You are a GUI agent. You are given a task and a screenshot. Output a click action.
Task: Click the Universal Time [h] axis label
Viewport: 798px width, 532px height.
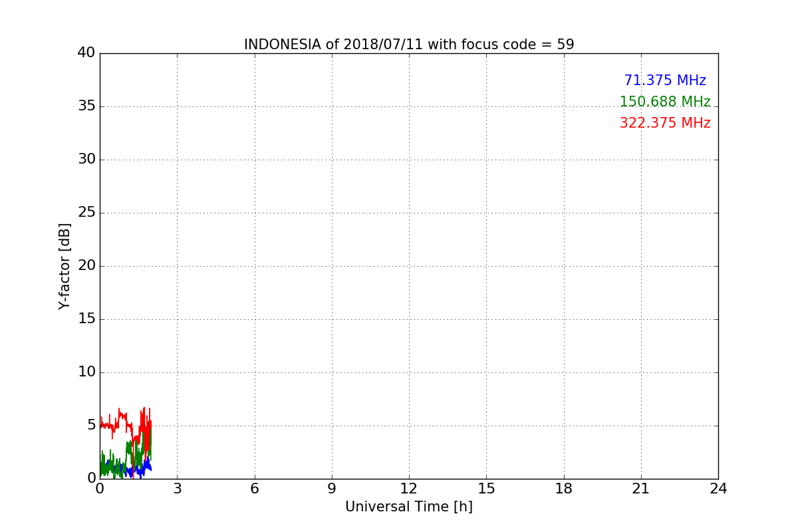pos(409,507)
